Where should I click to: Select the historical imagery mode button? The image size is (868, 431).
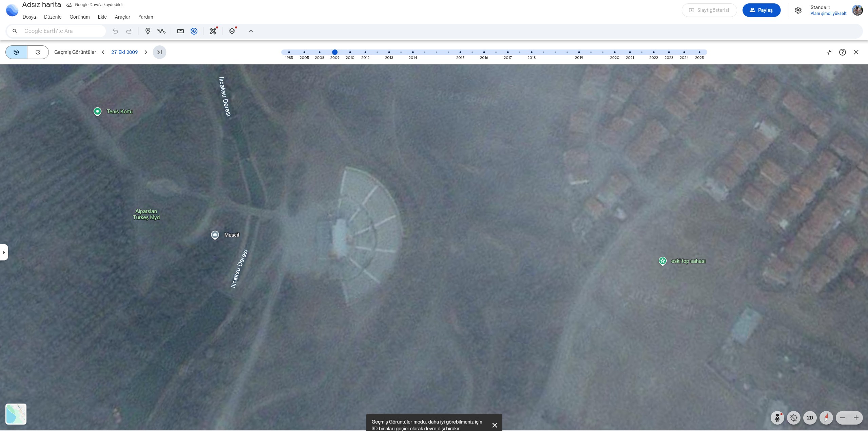click(x=16, y=52)
